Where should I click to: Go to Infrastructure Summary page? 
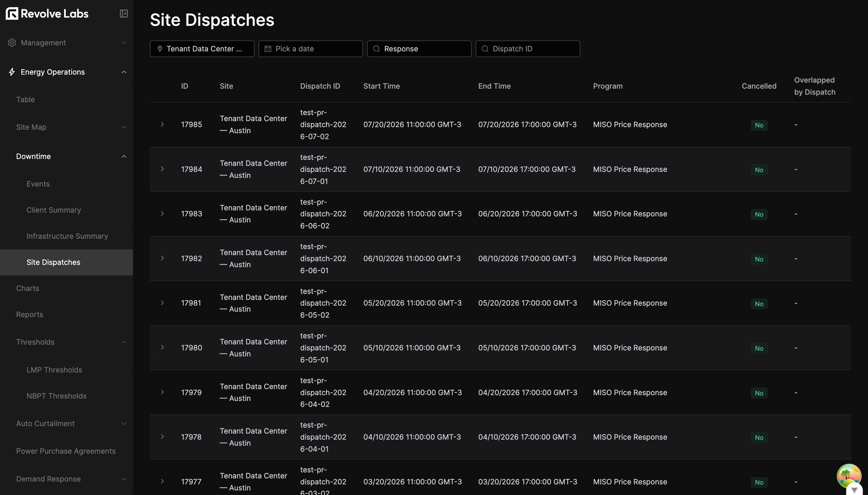[x=67, y=236]
